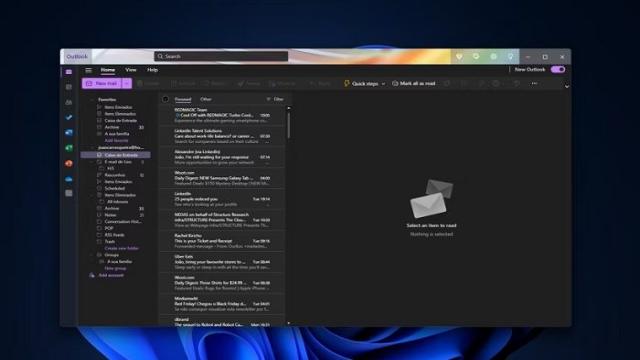Viewport: 640px width, 360px height.
Task: Select the Other inbox tab
Action: (x=206, y=99)
